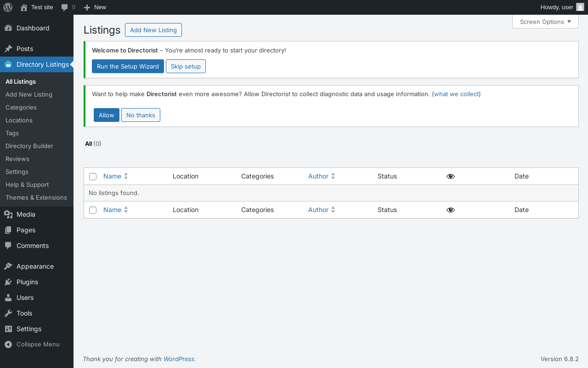Sort listings by the Author column header

click(x=318, y=176)
